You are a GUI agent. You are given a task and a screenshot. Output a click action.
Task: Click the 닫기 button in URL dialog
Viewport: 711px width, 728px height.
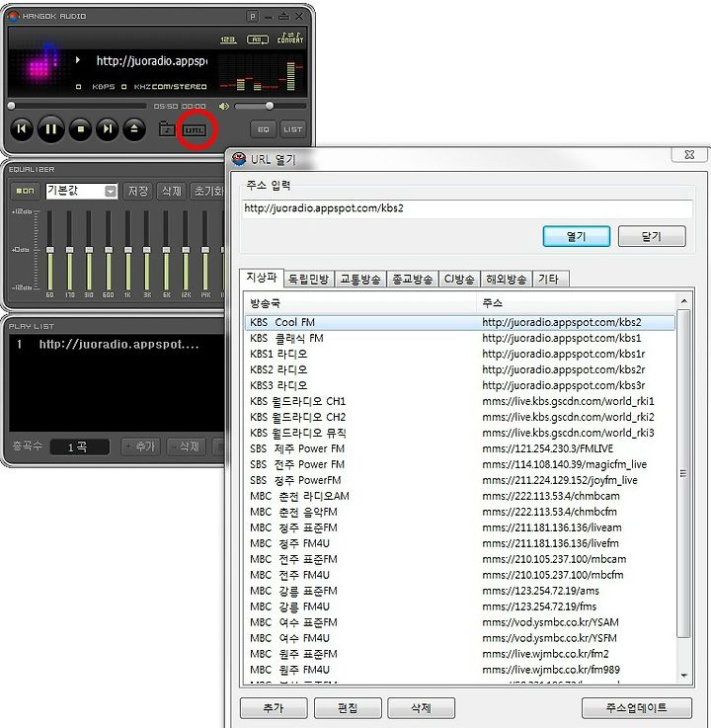[652, 236]
